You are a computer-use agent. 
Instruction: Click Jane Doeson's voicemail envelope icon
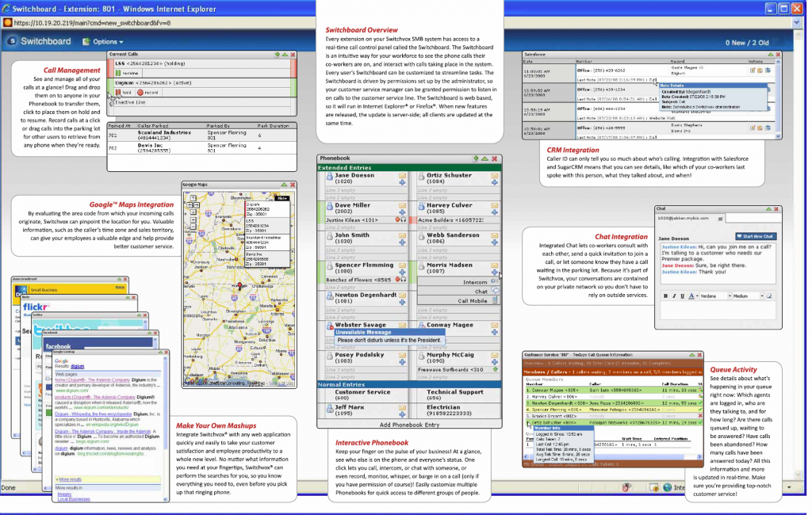coord(402,176)
